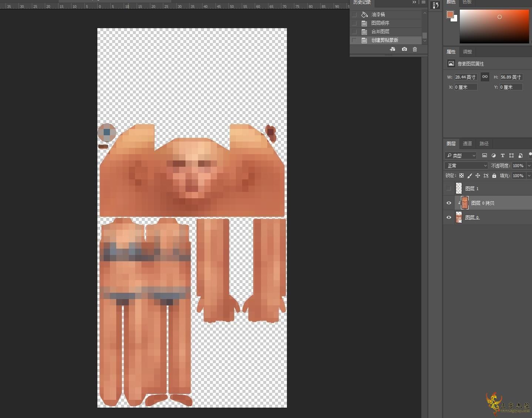This screenshot has width=532, height=418.
Task: Click the foreground color swatch
Action: (x=450, y=14)
